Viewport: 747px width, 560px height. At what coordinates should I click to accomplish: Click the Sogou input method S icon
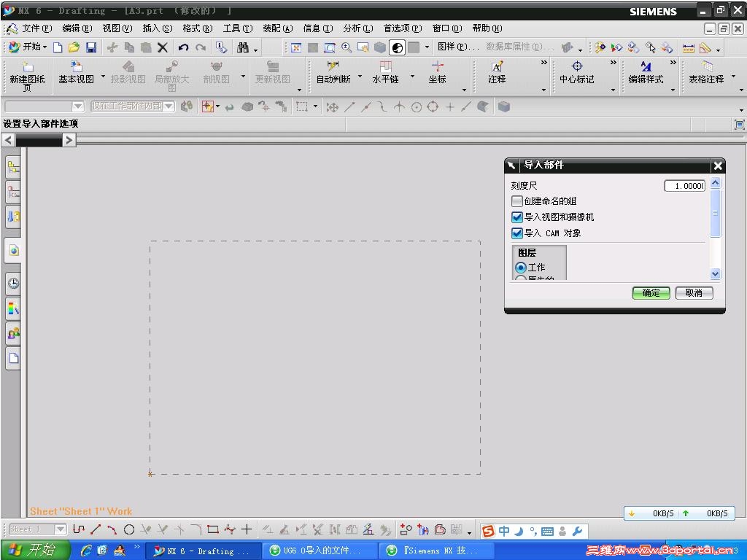click(488, 531)
